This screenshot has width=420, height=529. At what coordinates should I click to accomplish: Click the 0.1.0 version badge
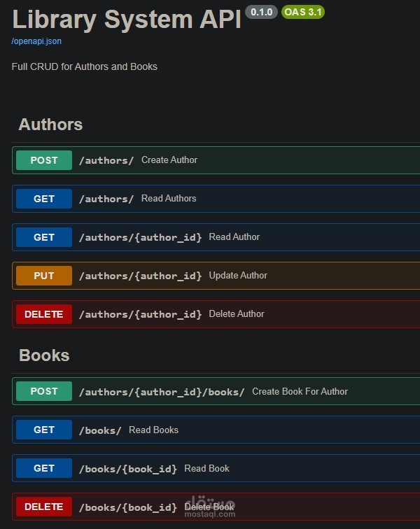[x=261, y=12]
